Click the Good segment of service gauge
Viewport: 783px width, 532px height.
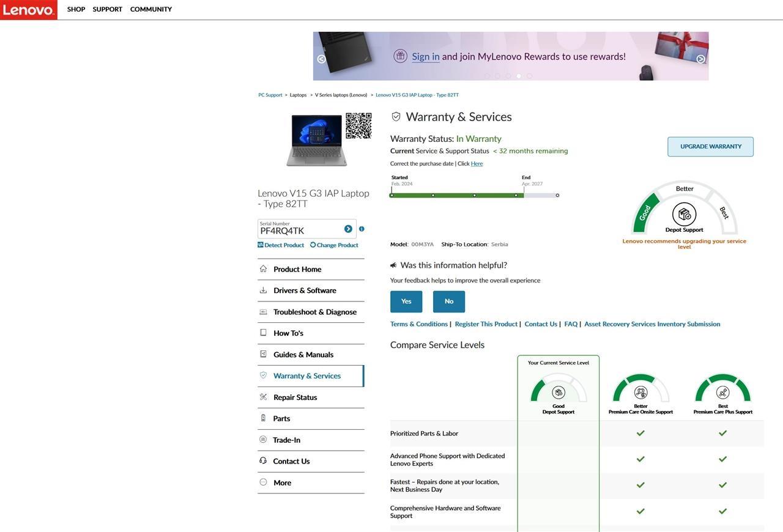point(645,212)
